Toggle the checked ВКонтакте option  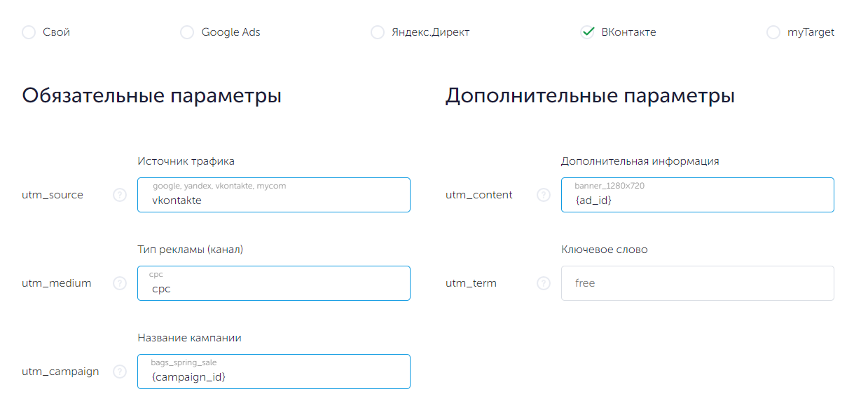pyautogui.click(x=588, y=32)
